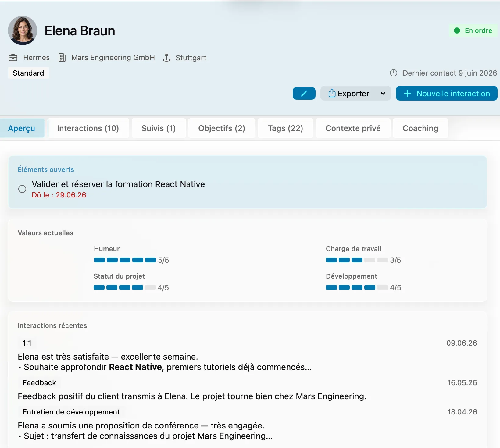Image resolution: width=500 pixels, height=448 pixels.
Task: Open the Entretien de développement interaction entry
Action: pyautogui.click(x=247, y=424)
